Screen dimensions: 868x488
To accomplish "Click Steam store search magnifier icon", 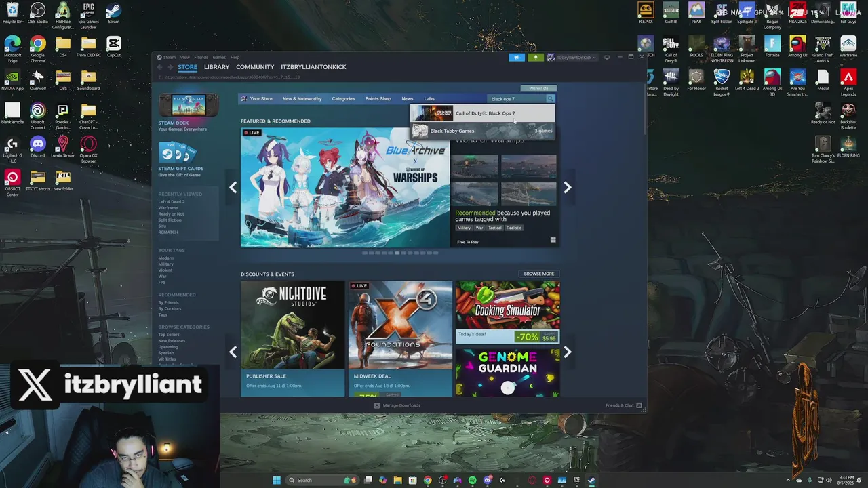I will (550, 99).
